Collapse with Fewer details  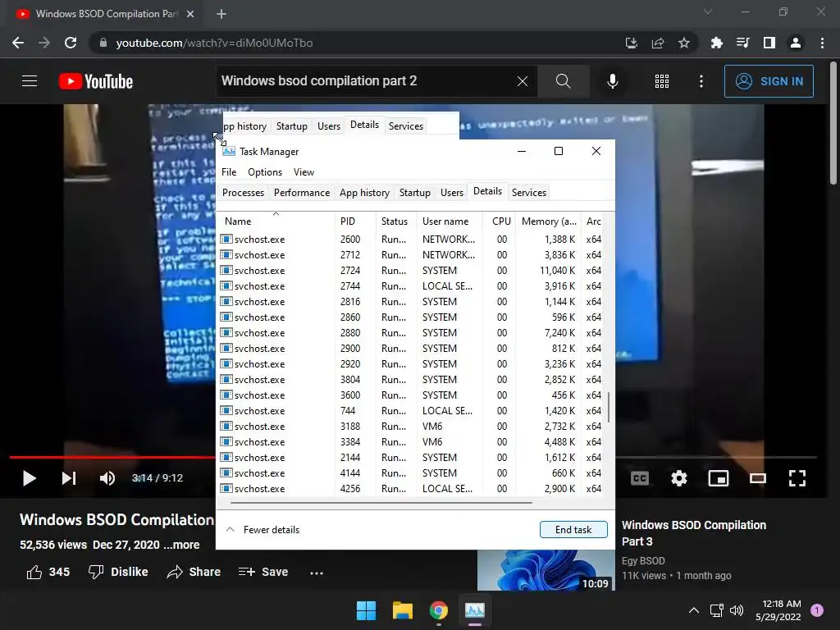tap(262, 529)
